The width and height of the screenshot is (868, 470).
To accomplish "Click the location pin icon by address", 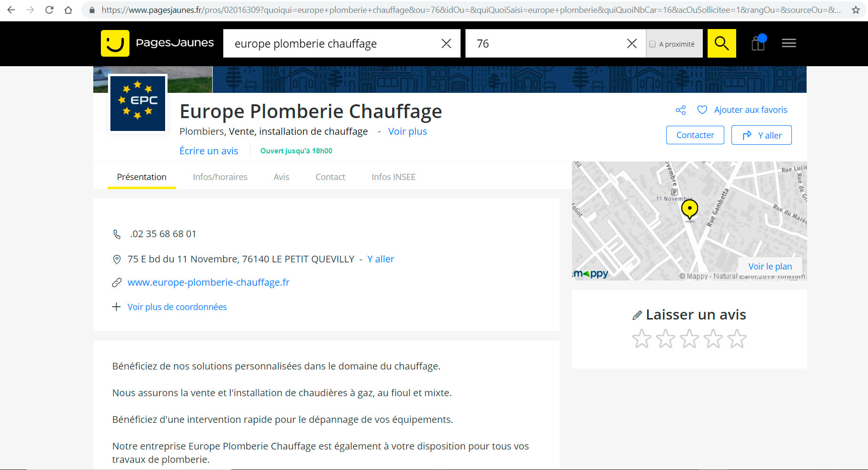I will click(x=117, y=260).
